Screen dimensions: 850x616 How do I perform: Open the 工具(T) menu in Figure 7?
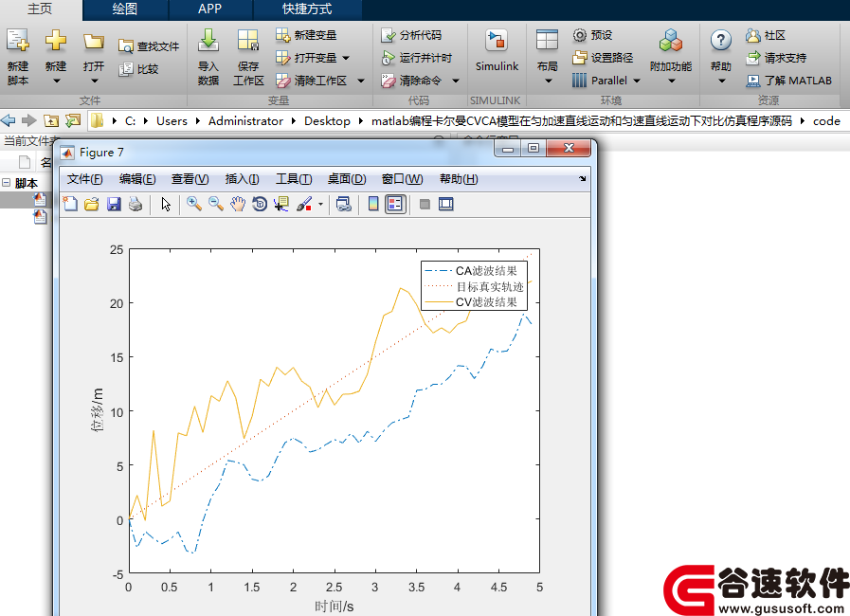[294, 179]
